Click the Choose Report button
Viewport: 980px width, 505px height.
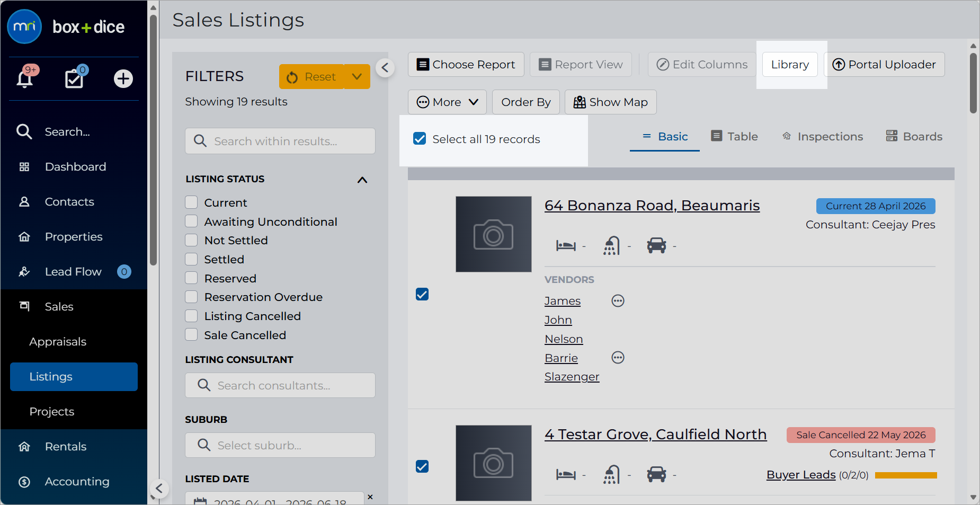(466, 65)
